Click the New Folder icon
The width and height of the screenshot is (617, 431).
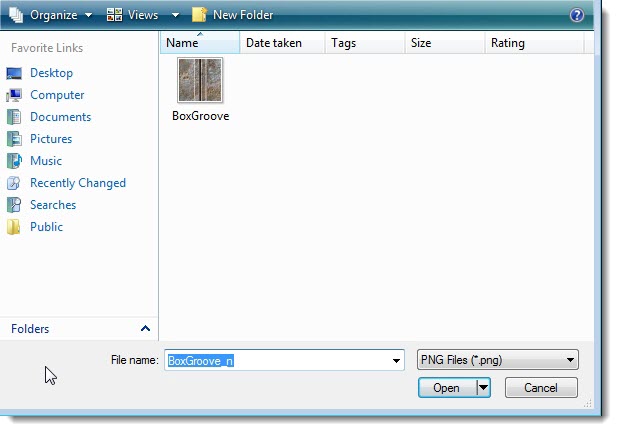point(200,15)
